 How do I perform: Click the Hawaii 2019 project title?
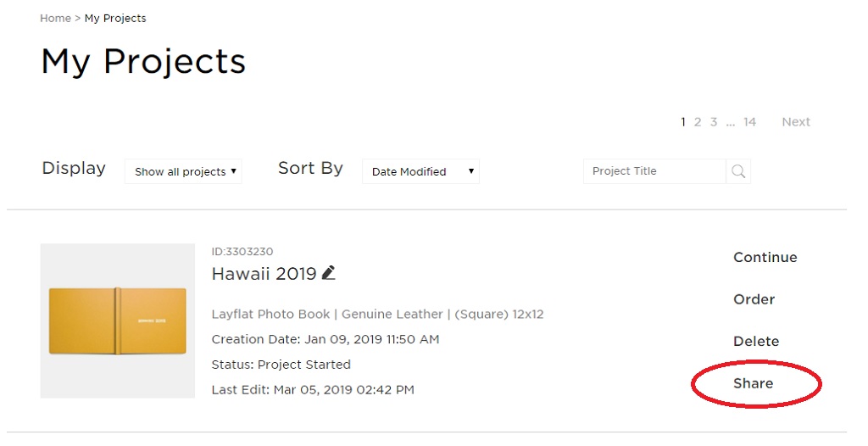click(x=264, y=274)
